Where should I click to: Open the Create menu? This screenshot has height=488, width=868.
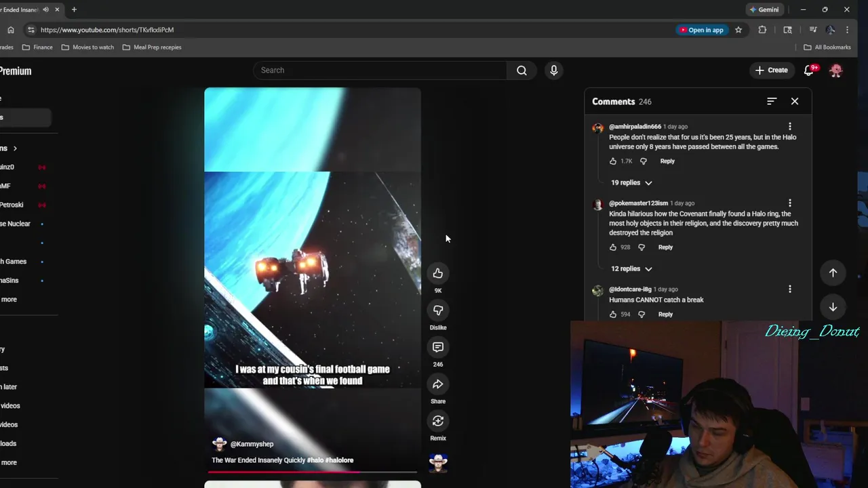[772, 70]
